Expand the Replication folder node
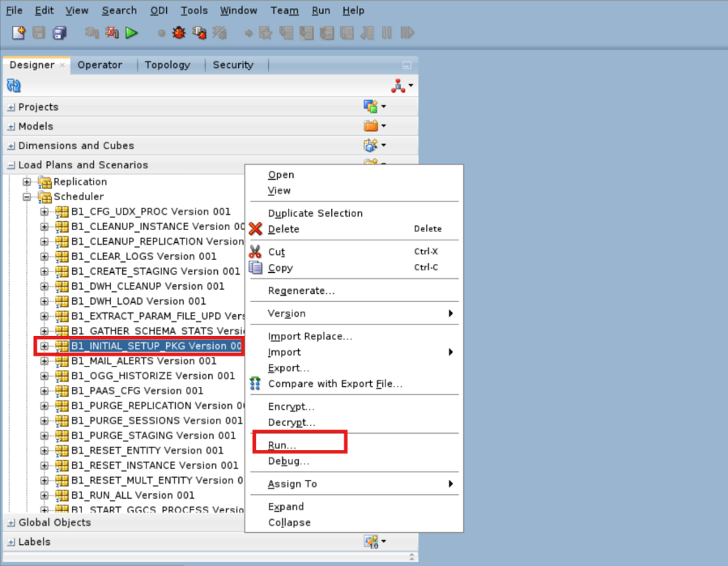Screen dimensions: 728x566 point(27,182)
